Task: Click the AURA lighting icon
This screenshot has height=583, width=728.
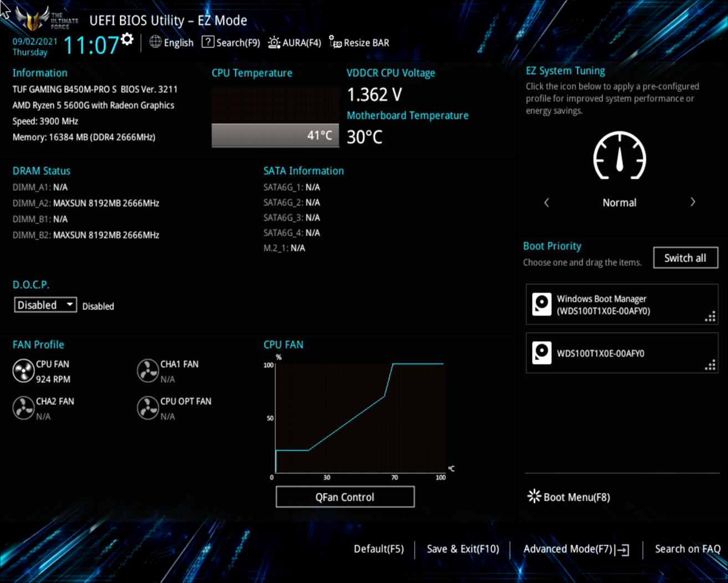Action: [274, 43]
